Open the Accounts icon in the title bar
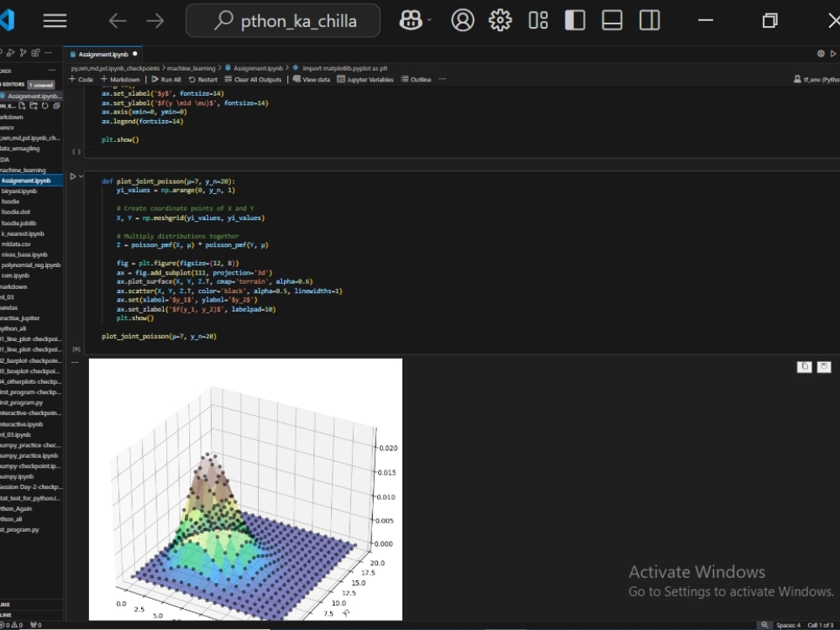Viewport: 840px width, 630px height. coord(463,20)
